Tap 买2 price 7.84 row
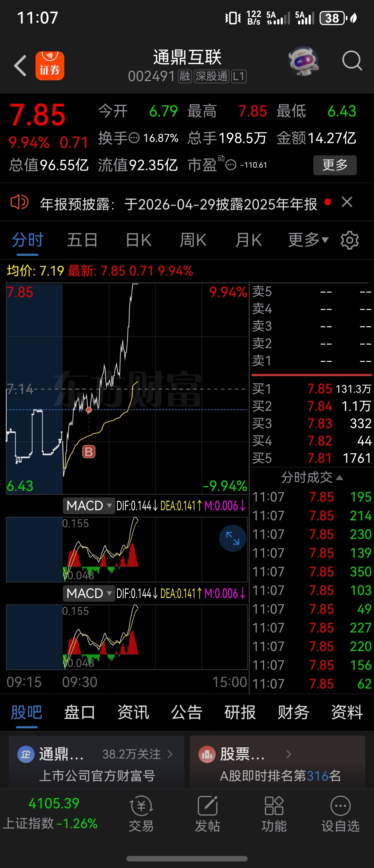The width and height of the screenshot is (374, 868). tap(311, 406)
